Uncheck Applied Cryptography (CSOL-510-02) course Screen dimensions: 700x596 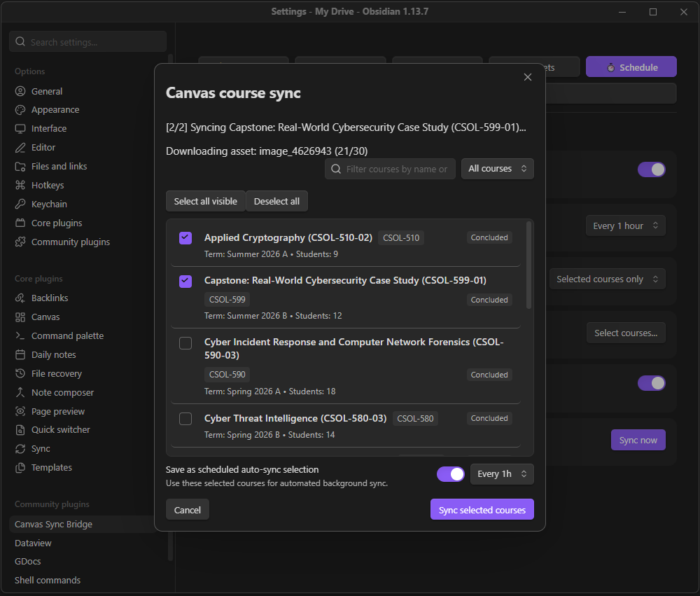(185, 237)
